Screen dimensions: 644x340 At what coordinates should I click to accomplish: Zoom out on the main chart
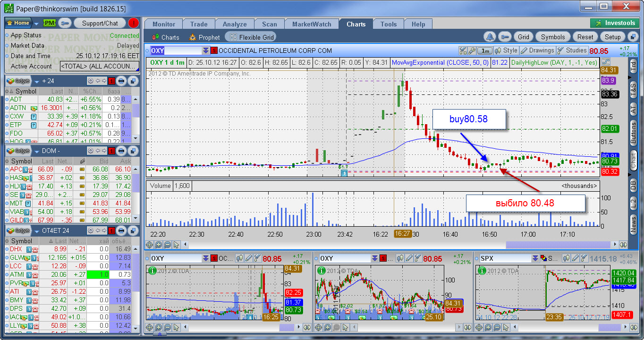pos(168,245)
